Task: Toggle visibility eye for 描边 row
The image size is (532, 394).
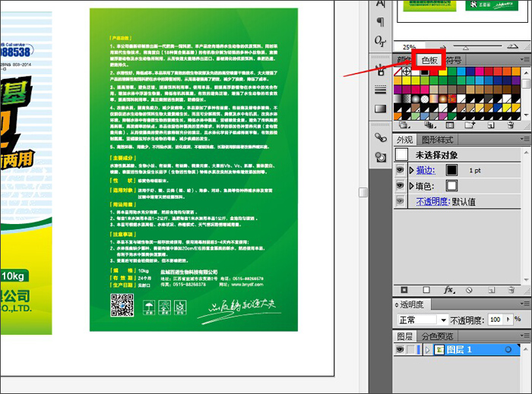Action: pos(400,170)
